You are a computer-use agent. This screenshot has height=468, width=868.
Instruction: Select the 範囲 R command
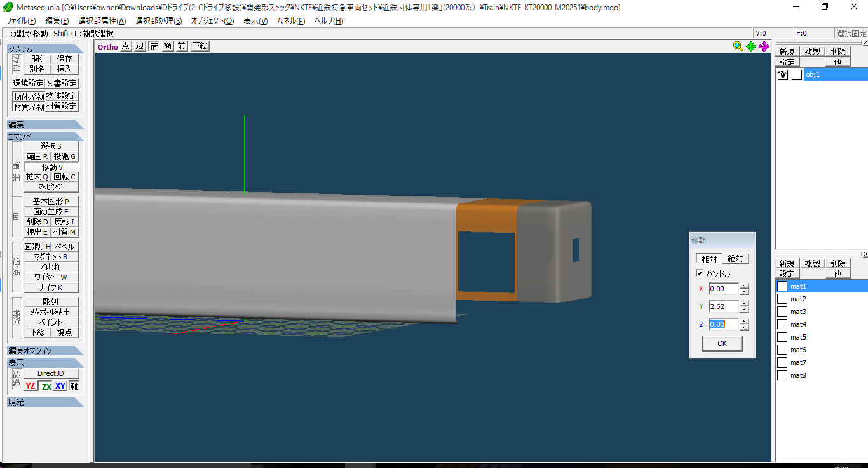click(37, 156)
